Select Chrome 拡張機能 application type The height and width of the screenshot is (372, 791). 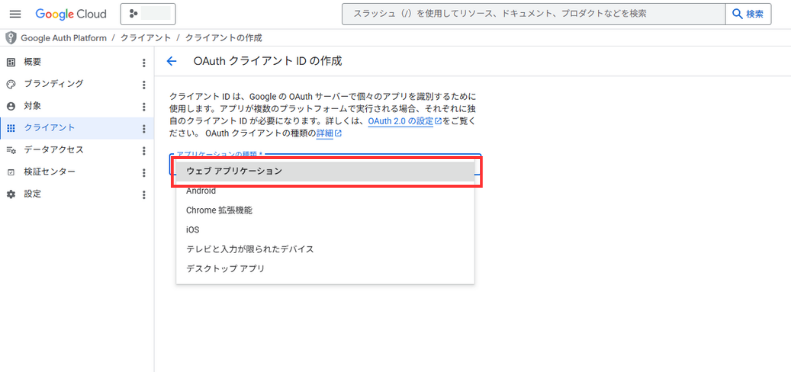pyautogui.click(x=325, y=210)
